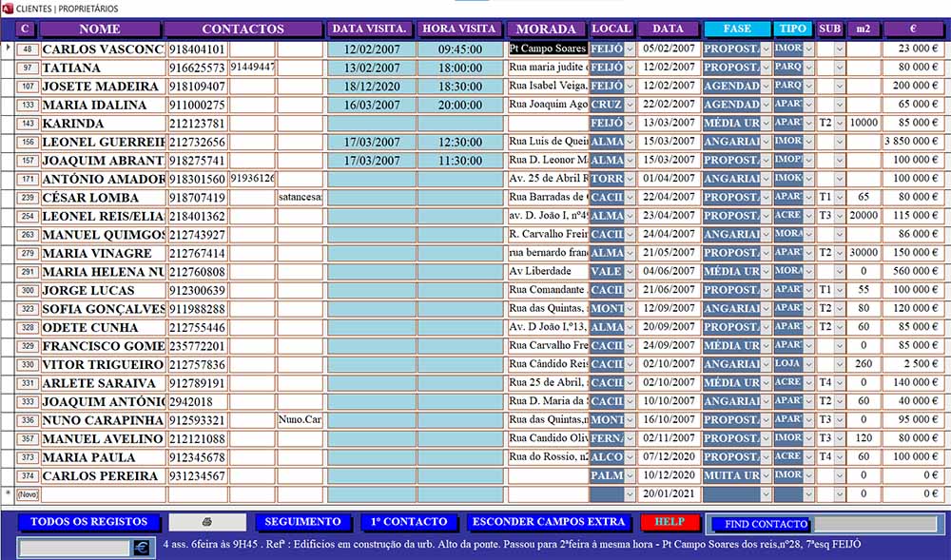Open FASE dropdown for Tatiana row
This screenshot has width=951, height=560.
click(766, 68)
